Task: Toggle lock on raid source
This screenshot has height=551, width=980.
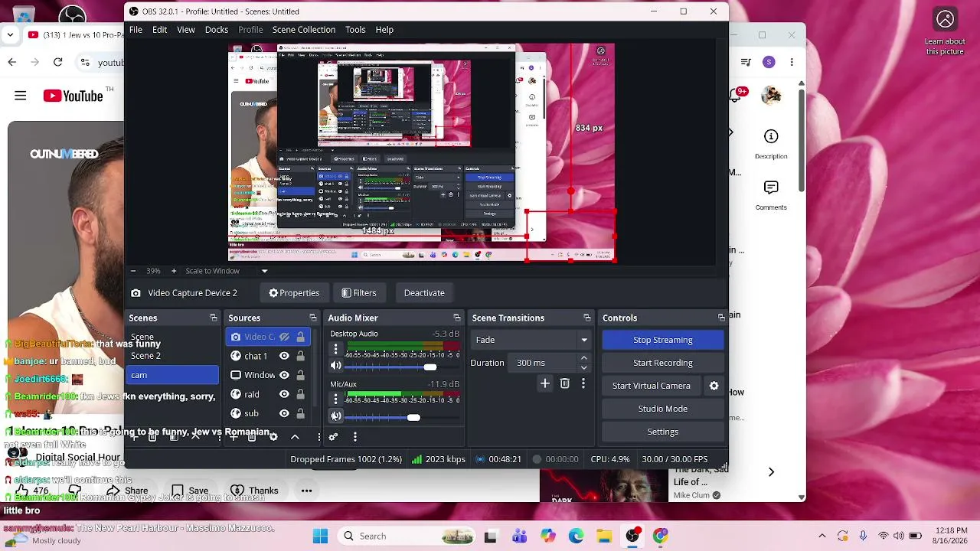Action: pyautogui.click(x=300, y=394)
